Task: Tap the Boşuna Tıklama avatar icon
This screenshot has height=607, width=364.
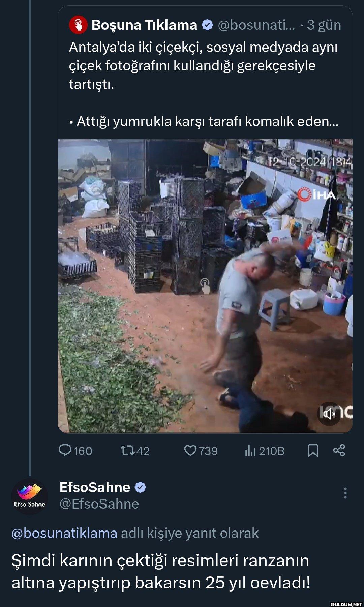Action: [x=78, y=25]
